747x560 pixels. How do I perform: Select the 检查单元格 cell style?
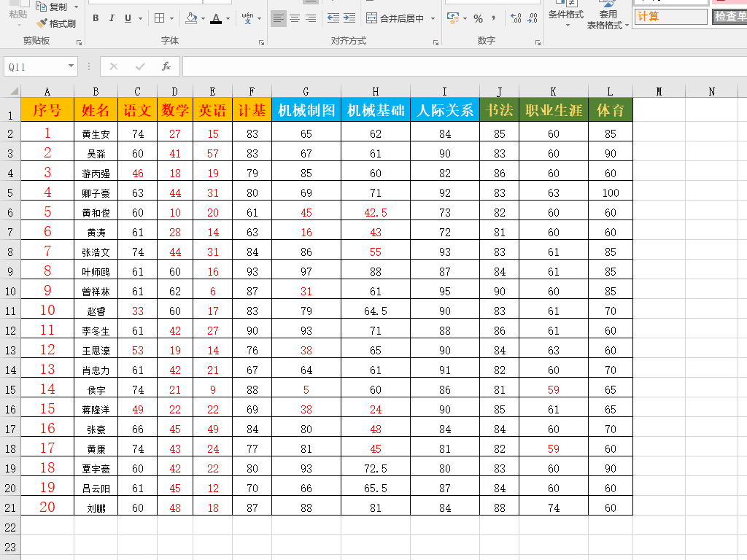point(729,17)
